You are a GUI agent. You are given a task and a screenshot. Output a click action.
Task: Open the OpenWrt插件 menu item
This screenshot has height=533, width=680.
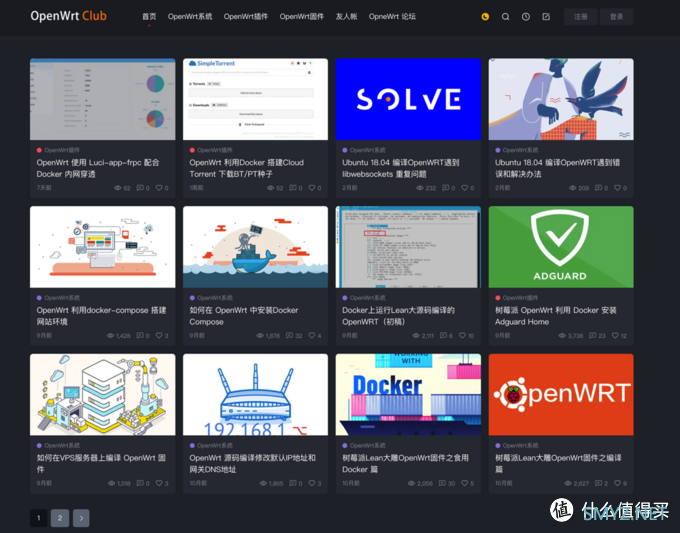point(246,16)
